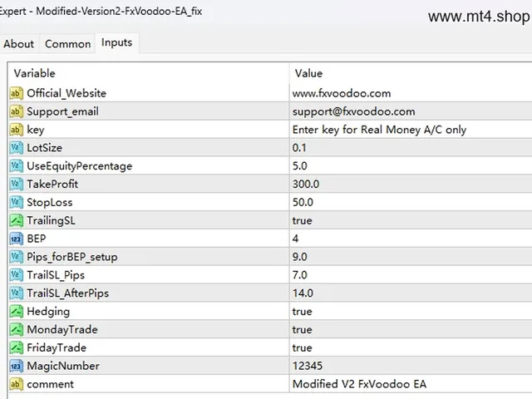Click the double icon beside TrailSL_AfterPips

point(17,293)
